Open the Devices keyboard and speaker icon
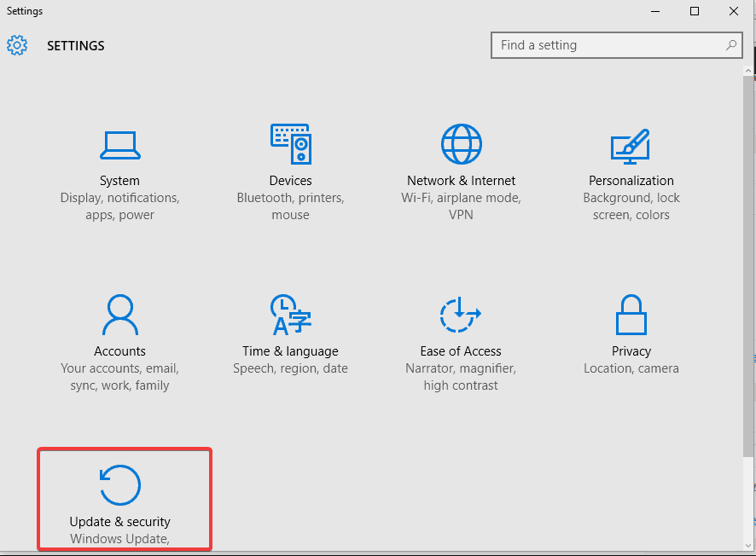The width and height of the screenshot is (756, 556). (x=291, y=143)
